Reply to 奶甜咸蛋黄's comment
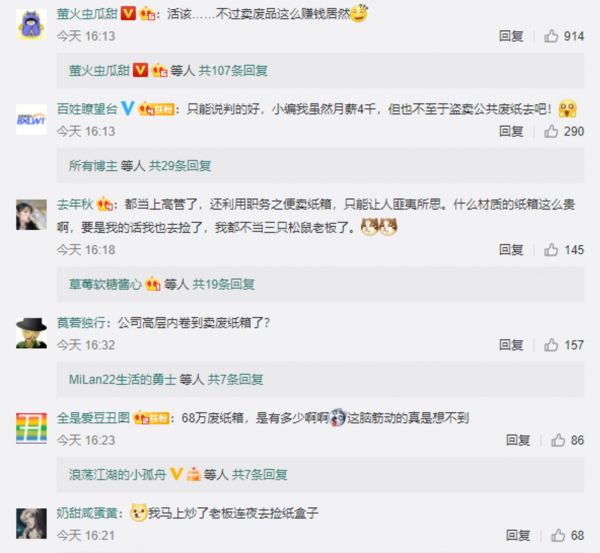 [518, 535]
